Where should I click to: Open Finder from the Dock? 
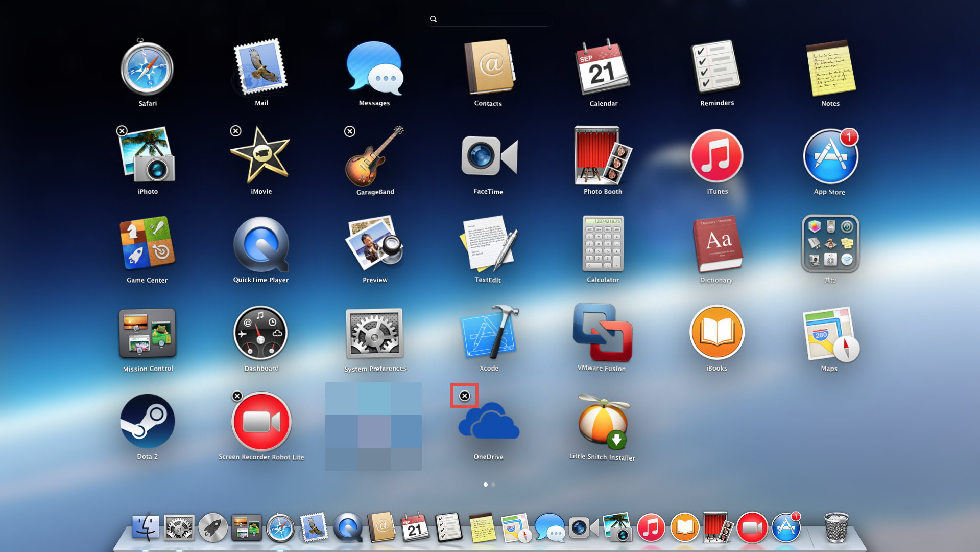[145, 527]
